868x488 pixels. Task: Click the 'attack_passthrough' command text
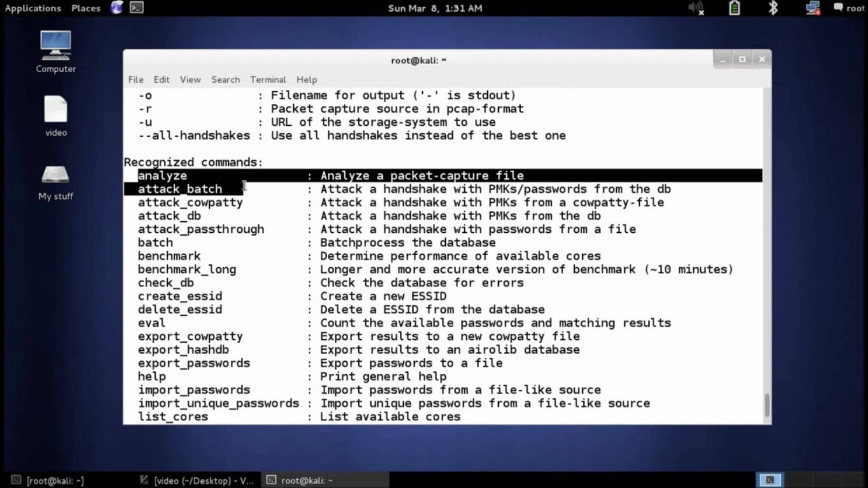[201, 229]
